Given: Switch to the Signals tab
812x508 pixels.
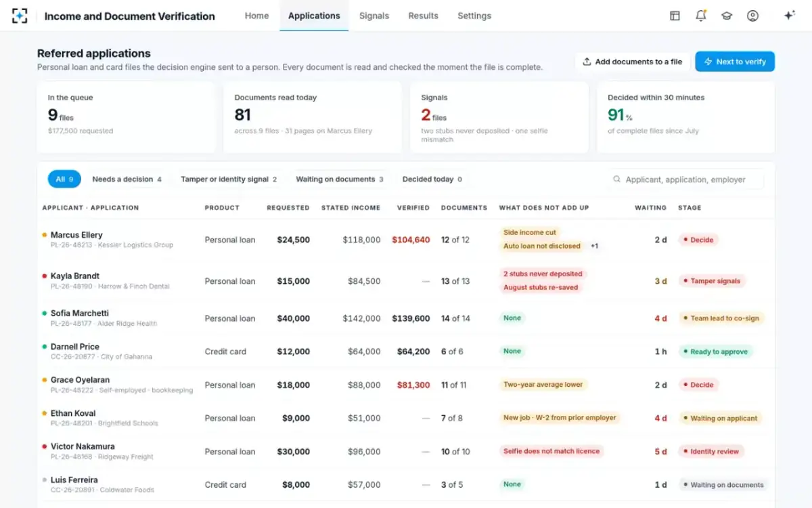Looking at the screenshot, I should 374,16.
